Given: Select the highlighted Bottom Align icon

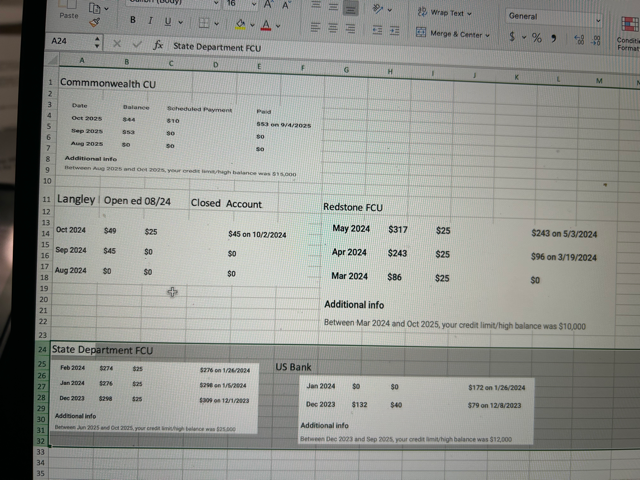Looking at the screenshot, I should coord(350,8).
